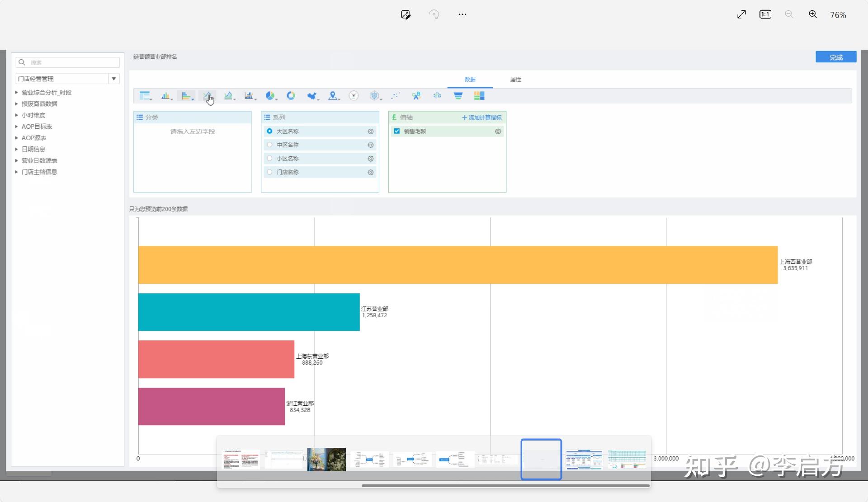The height and width of the screenshot is (502, 868).
Task: Select the combination bar-line chart icon
Action: pos(250,96)
